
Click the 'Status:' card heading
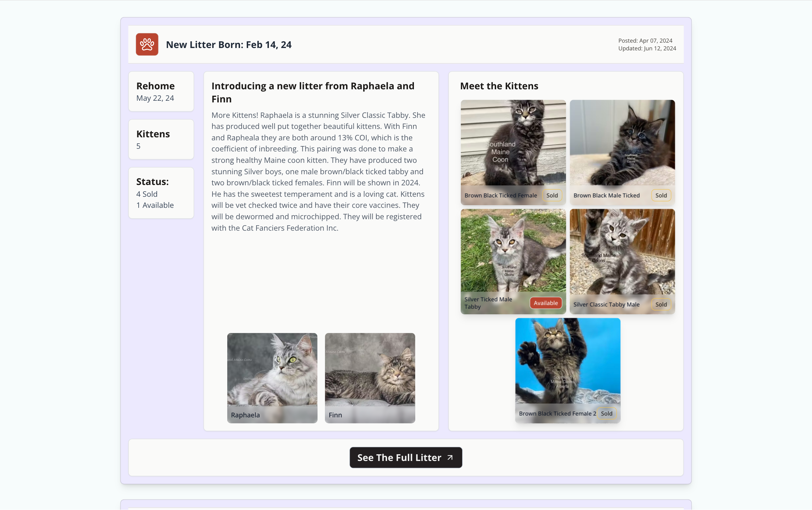tap(152, 181)
